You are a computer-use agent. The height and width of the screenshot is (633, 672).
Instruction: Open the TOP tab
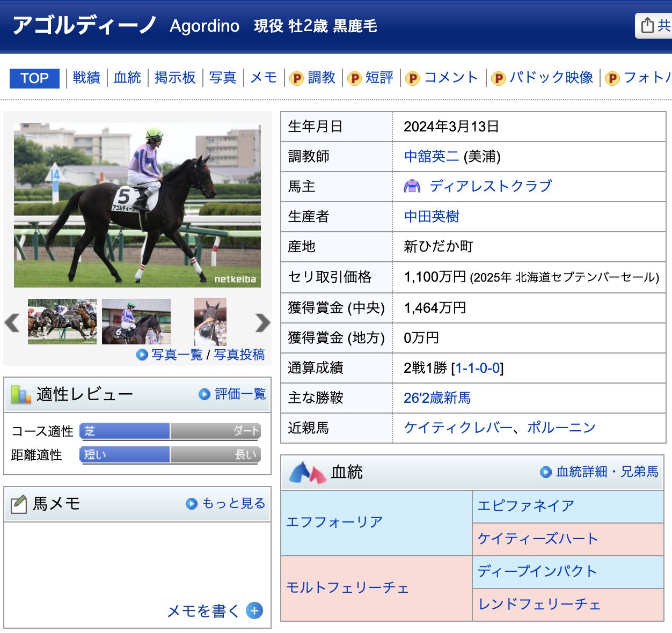pyautogui.click(x=34, y=78)
